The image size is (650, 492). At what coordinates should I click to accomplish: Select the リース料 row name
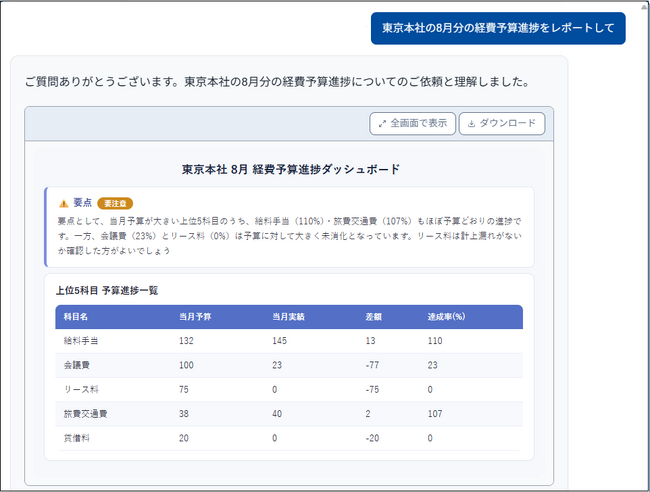(81, 390)
